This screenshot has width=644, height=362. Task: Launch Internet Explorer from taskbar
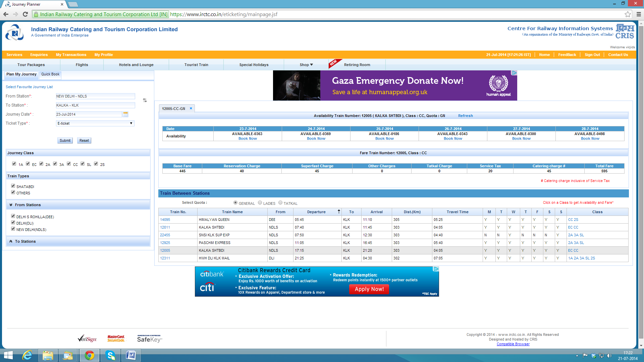tap(27, 355)
